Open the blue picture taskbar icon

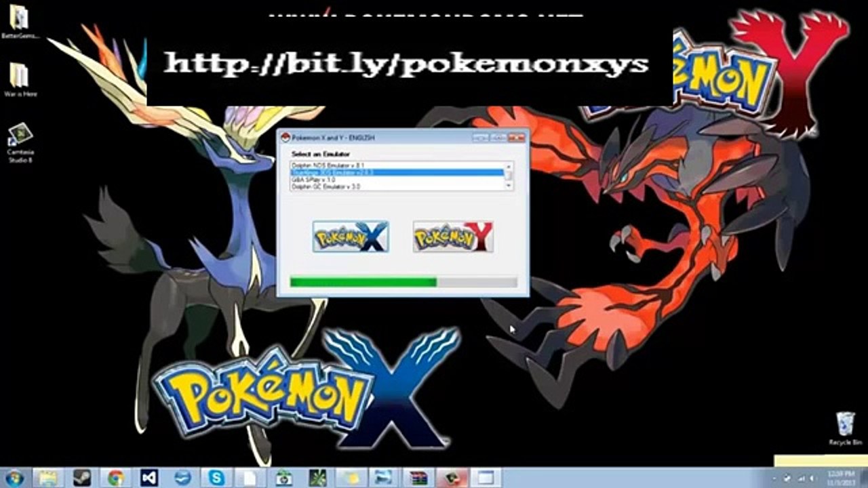pyautogui.click(x=384, y=477)
